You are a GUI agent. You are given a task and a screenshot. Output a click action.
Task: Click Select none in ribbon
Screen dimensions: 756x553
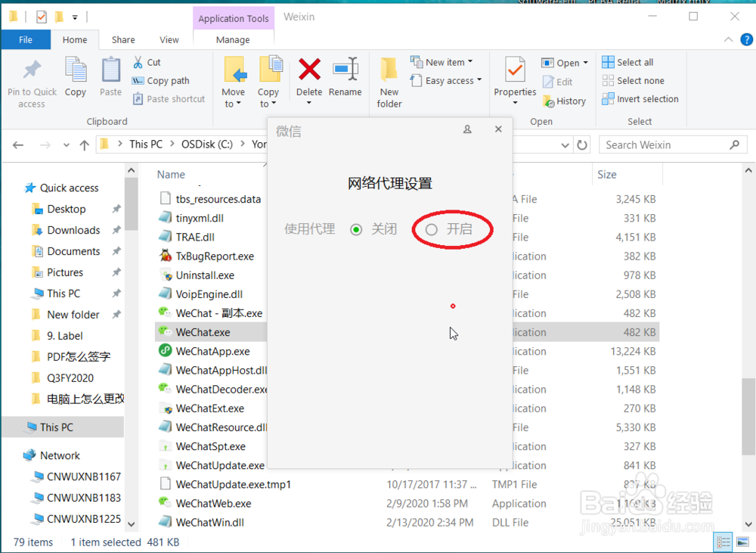pos(633,81)
